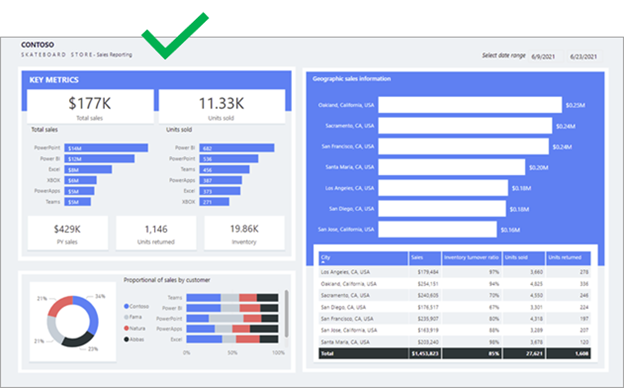Click the PowerPoint $14M Total sales bar
Image resolution: width=624 pixels, height=388 pixels.
(106, 148)
